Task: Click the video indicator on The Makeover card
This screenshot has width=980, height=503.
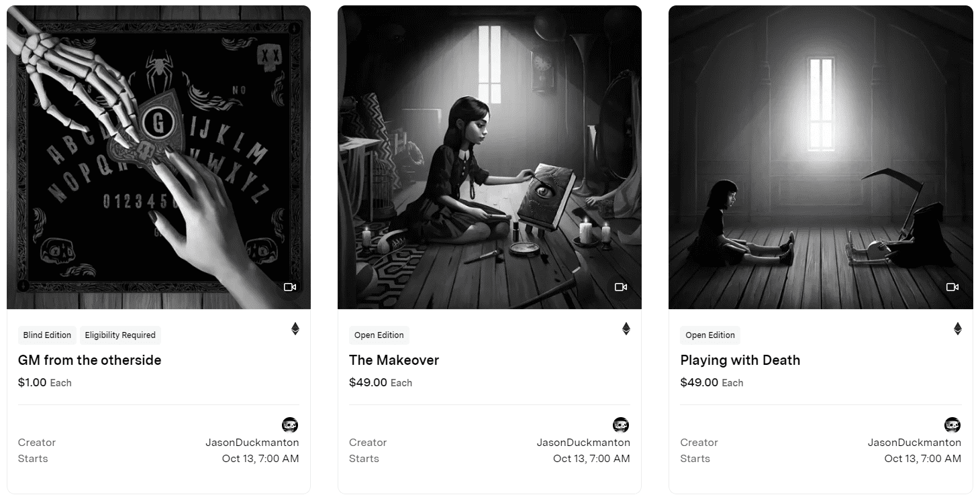Action: click(x=621, y=286)
